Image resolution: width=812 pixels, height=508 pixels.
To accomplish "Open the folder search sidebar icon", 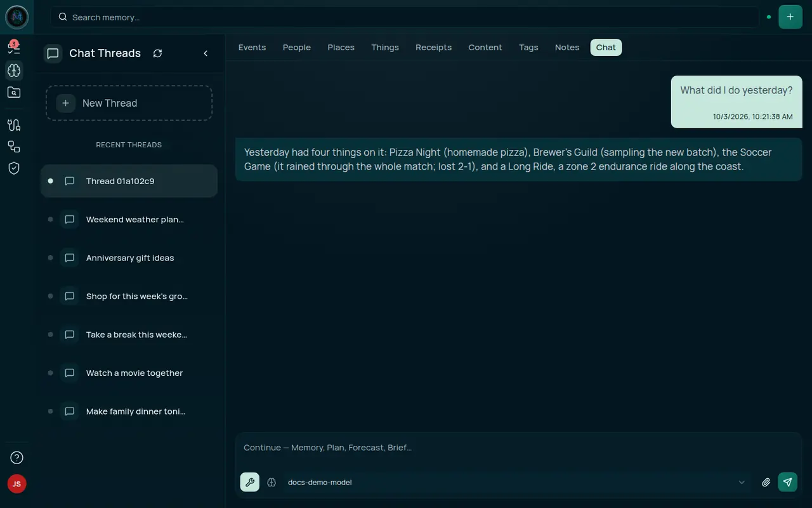I will point(14,92).
